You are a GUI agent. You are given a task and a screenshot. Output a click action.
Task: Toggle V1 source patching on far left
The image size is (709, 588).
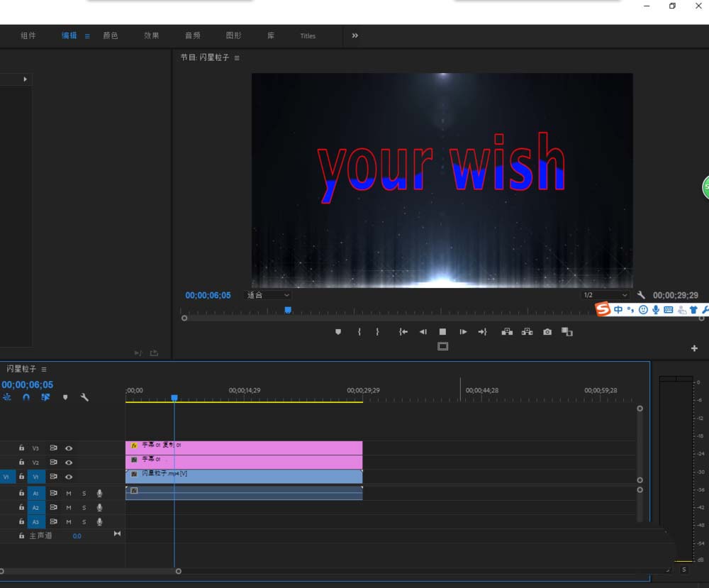coord(7,477)
